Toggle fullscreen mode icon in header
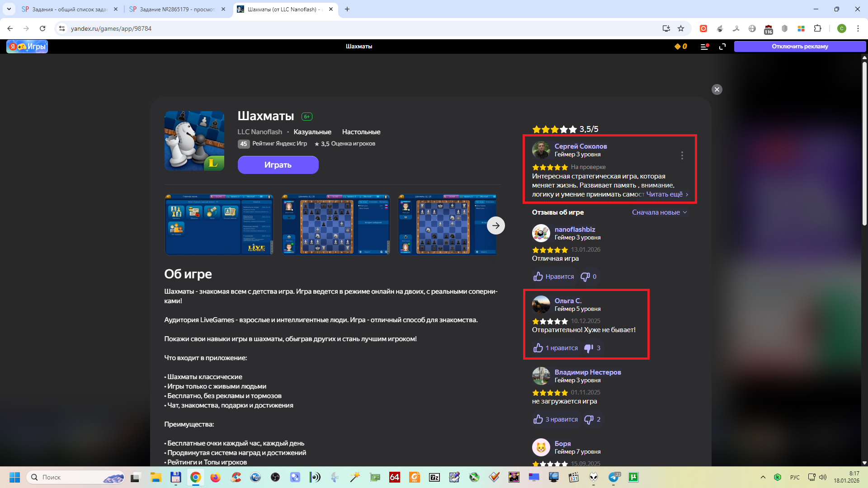Screen dimensions: 868x488 click(722, 47)
